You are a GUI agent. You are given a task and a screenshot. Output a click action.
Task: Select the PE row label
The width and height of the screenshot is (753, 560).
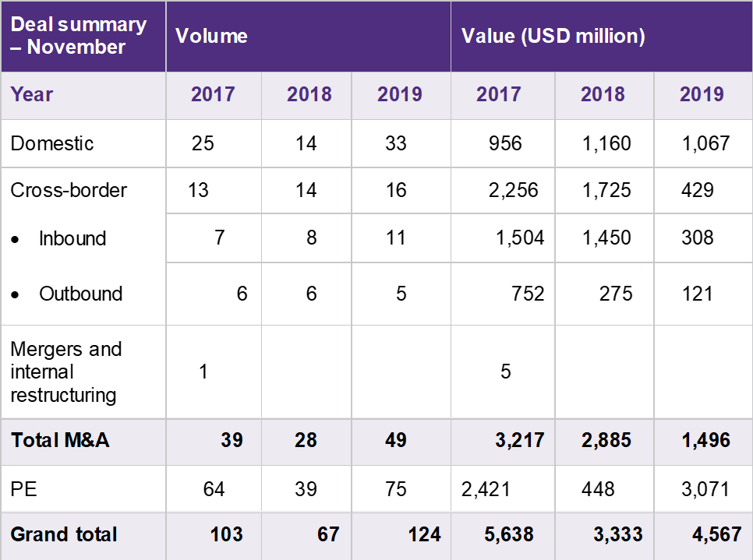pyautogui.click(x=24, y=488)
